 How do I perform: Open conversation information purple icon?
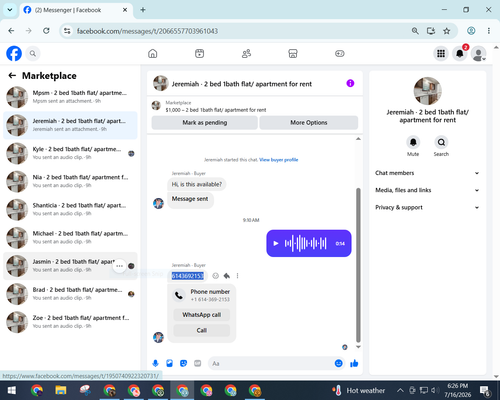pos(350,83)
